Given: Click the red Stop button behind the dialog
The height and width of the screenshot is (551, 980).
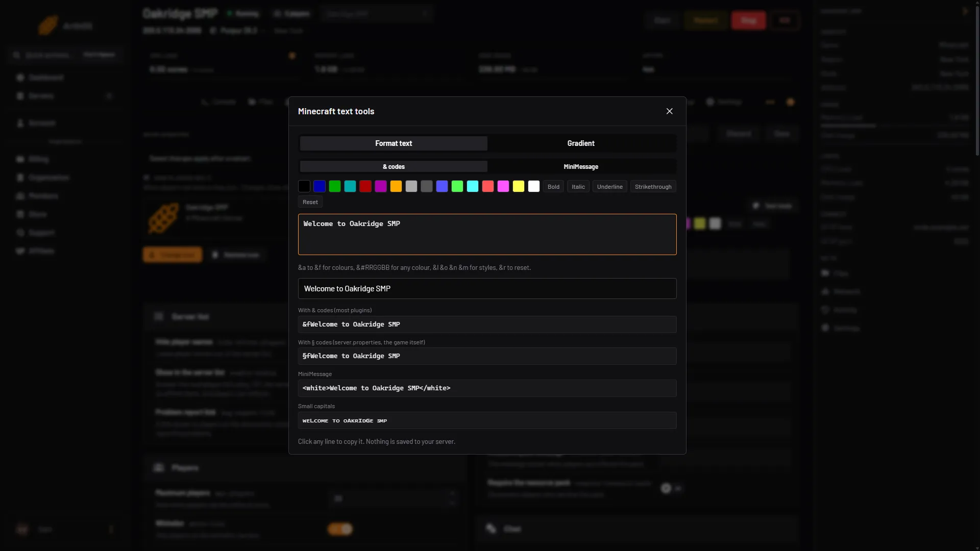Looking at the screenshot, I should (748, 20).
